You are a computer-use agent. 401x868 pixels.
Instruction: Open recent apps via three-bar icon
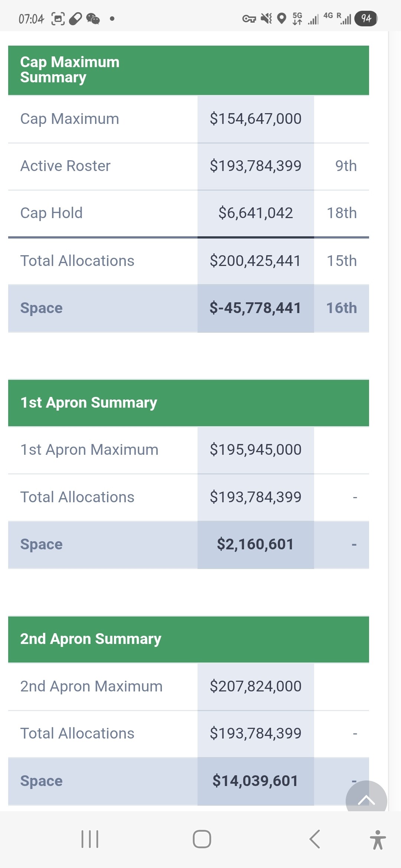pos(90,839)
